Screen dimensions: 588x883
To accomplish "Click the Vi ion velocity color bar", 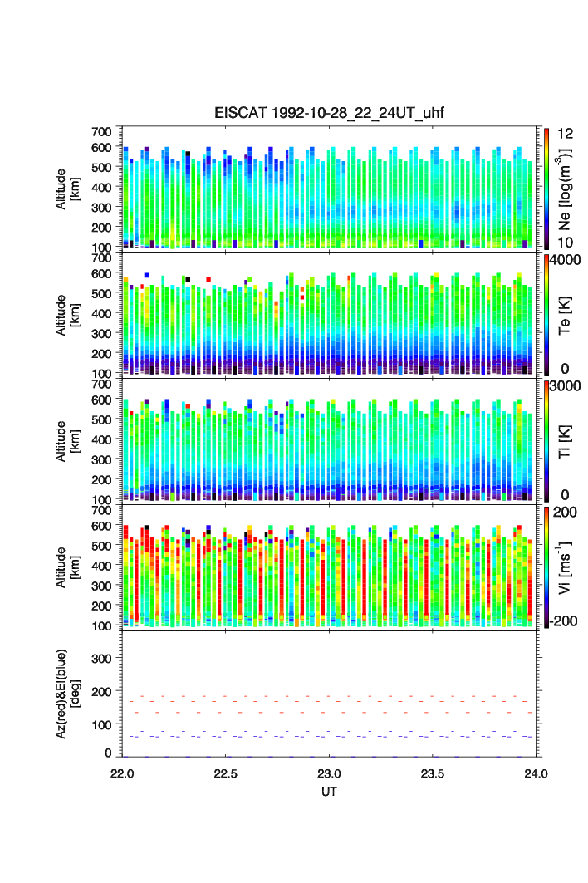I will point(546,567).
